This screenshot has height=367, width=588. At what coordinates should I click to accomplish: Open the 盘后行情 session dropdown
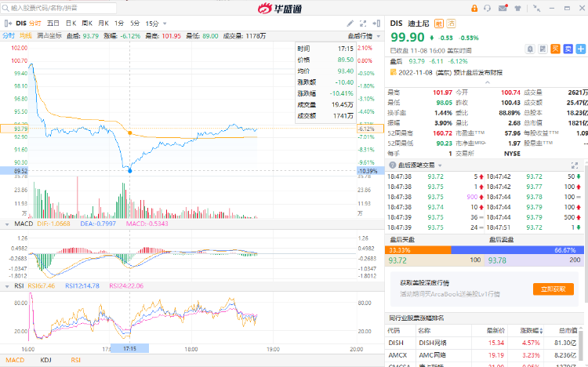(364, 36)
